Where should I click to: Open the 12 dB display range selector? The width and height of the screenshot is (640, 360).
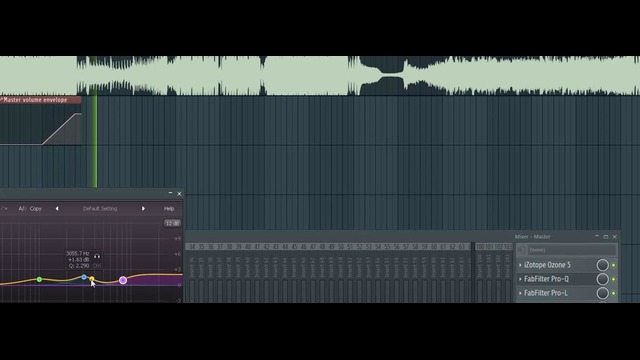pyautogui.click(x=172, y=223)
